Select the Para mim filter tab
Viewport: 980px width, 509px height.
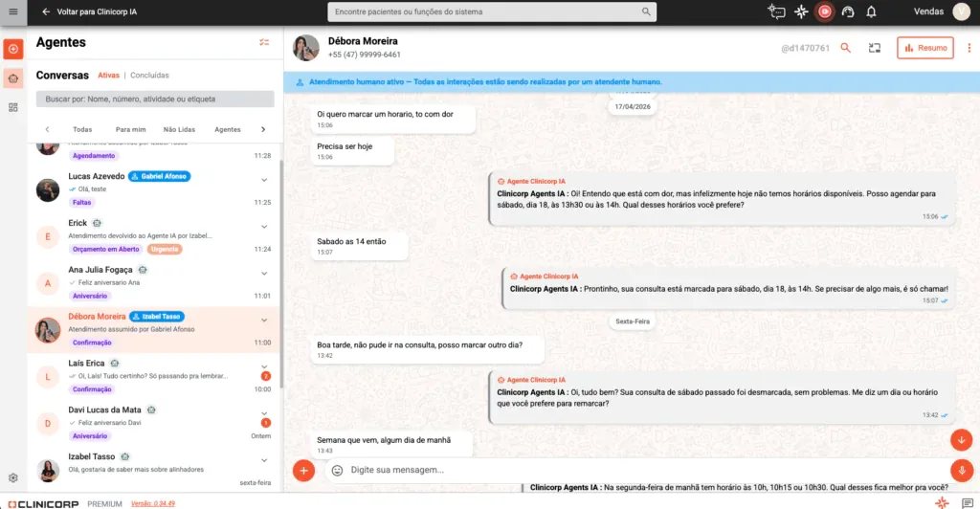(130, 129)
